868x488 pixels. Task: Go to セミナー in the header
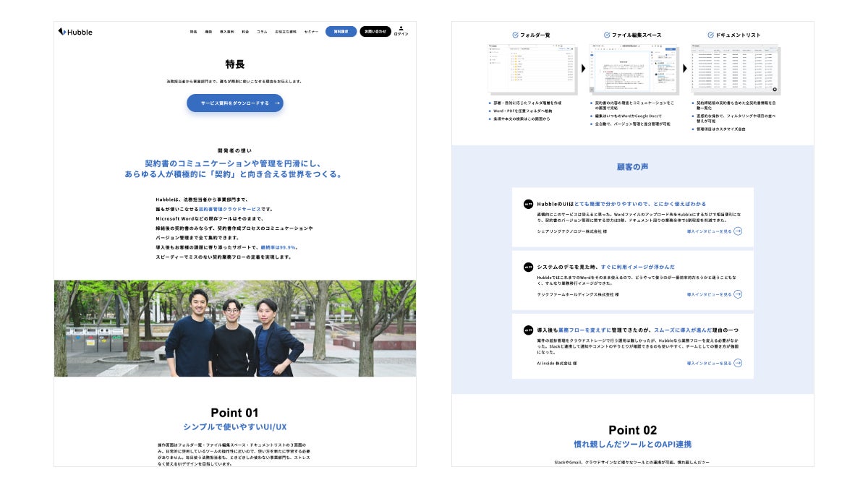[x=311, y=32]
